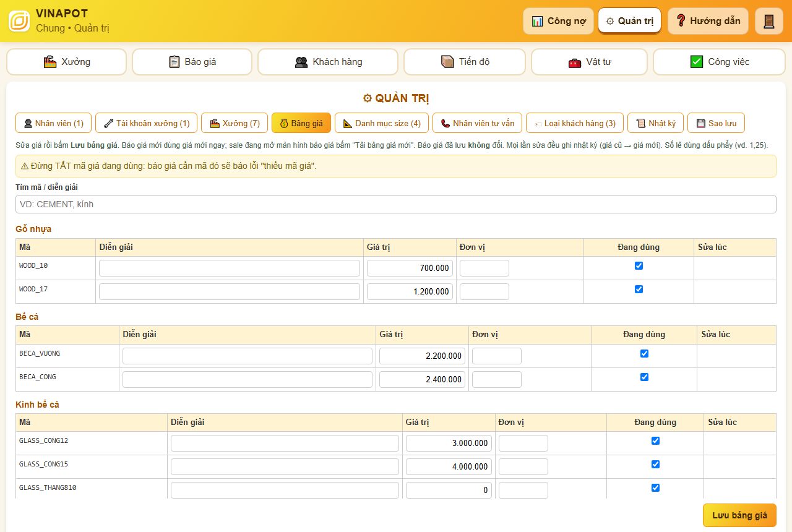Click the BECA_VUONG Diễn giải field
The width and height of the screenshot is (792, 532).
247,356
